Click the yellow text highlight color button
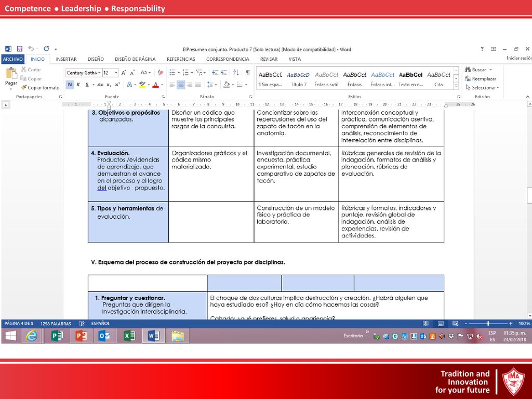The width and height of the screenshot is (532, 399). [142, 85]
